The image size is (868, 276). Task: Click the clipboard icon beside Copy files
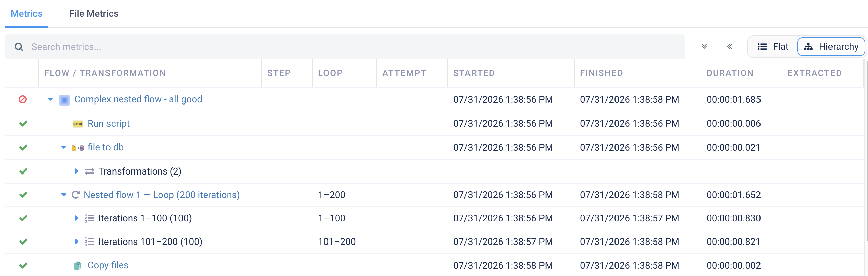[x=77, y=266]
